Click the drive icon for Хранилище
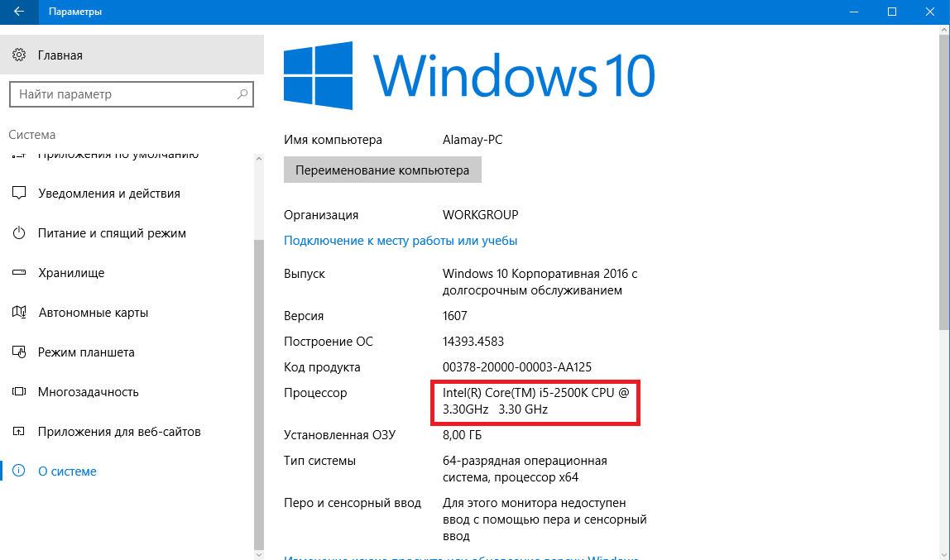This screenshot has height=560, width=950. (19, 272)
